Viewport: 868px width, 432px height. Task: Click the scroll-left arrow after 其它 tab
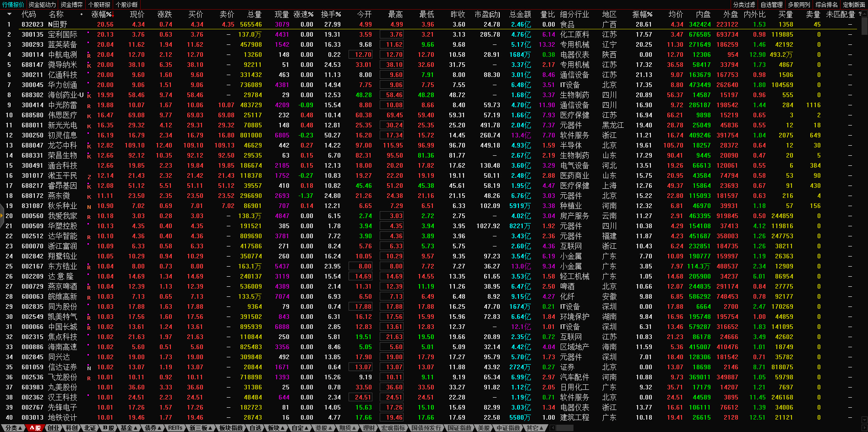553,428
